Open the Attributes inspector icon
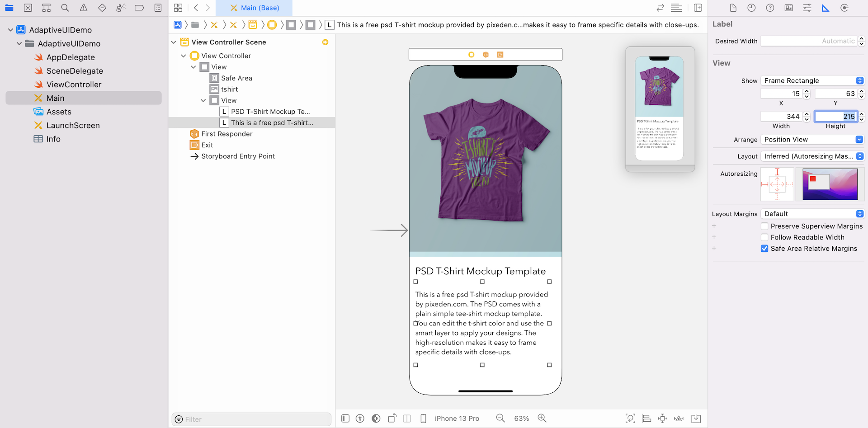 click(x=807, y=8)
